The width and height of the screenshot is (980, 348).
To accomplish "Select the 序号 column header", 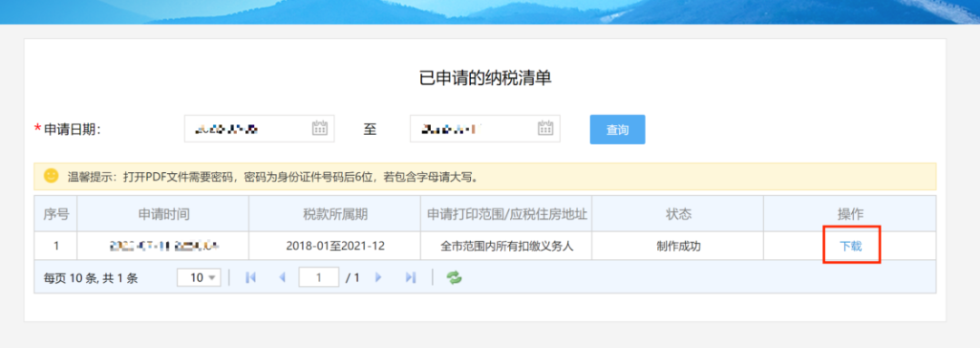I will tap(55, 214).
